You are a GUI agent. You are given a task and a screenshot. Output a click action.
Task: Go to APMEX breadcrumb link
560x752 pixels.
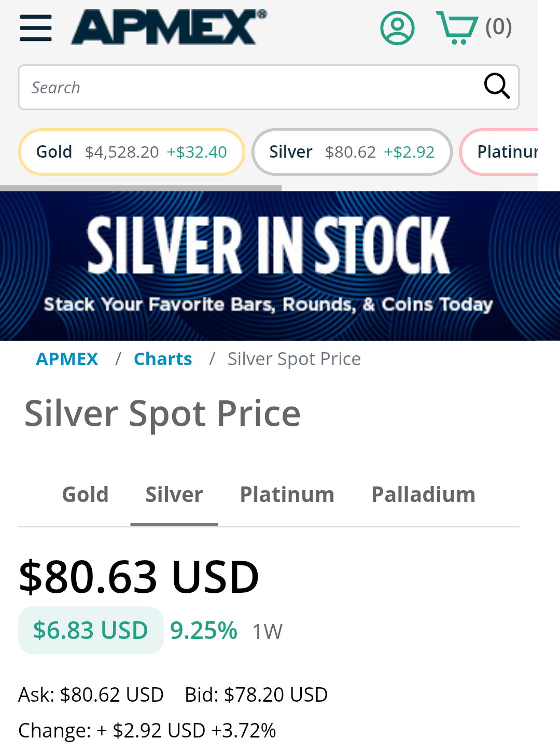tap(67, 359)
